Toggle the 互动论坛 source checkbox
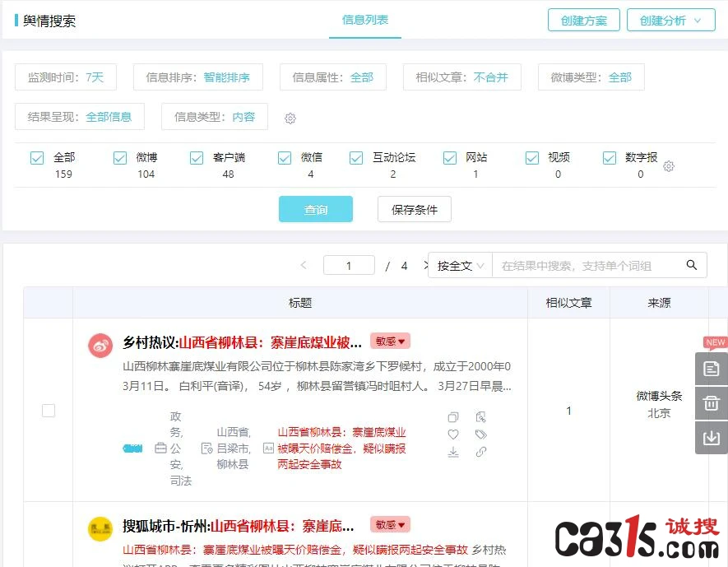 (356, 158)
